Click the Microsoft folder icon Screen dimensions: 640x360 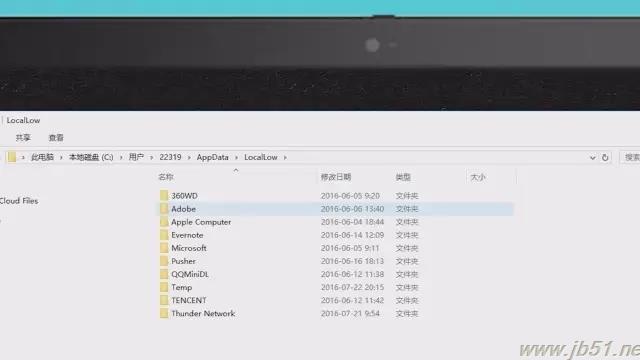tap(164, 248)
